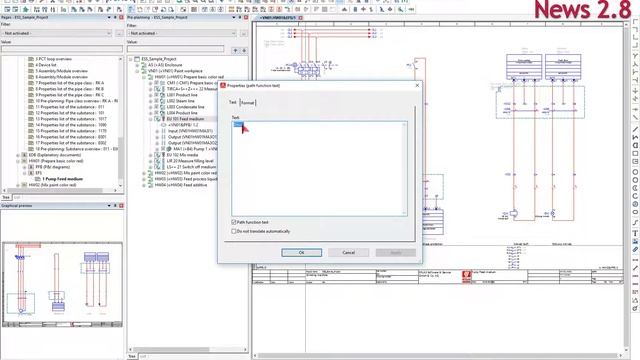Viewport: 640px width, 360px height.
Task: Expand the PFB P&I diagrams node
Action: [x=24, y=167]
